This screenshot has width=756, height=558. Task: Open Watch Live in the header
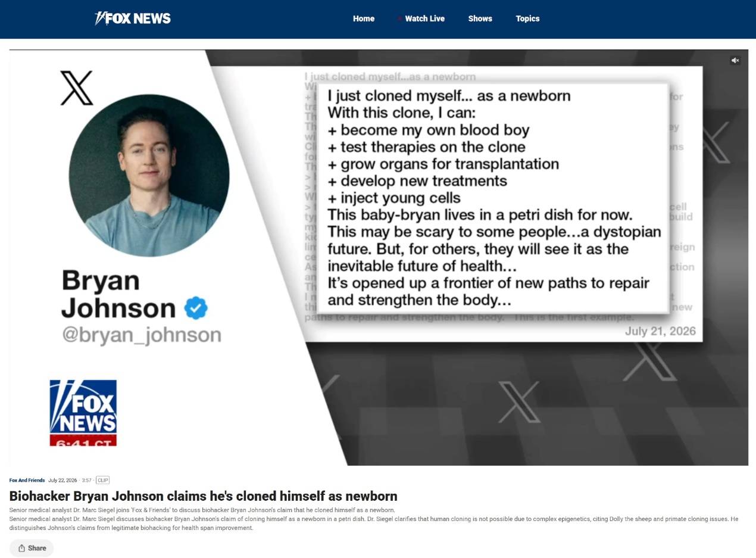tap(424, 18)
